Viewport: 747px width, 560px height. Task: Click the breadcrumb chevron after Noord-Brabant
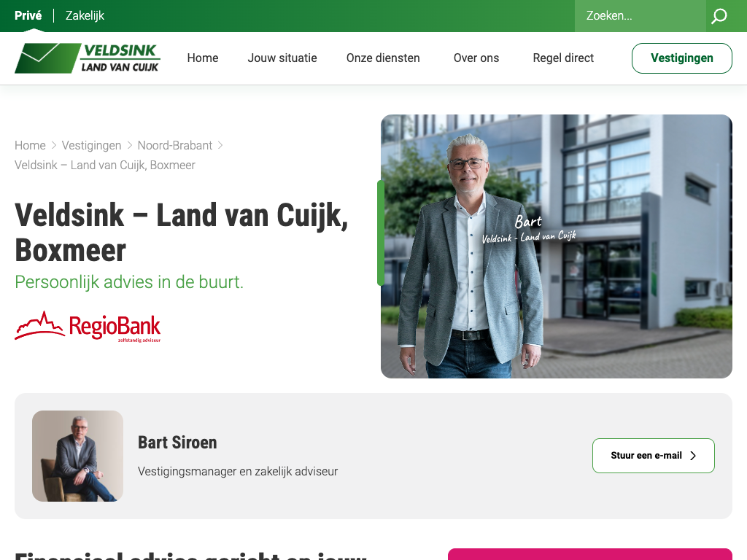220,145
